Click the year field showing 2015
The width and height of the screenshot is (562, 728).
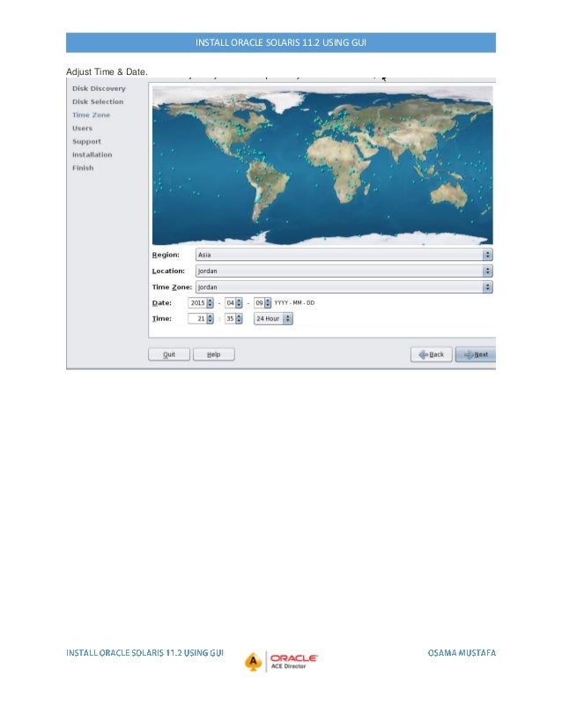pos(197,302)
